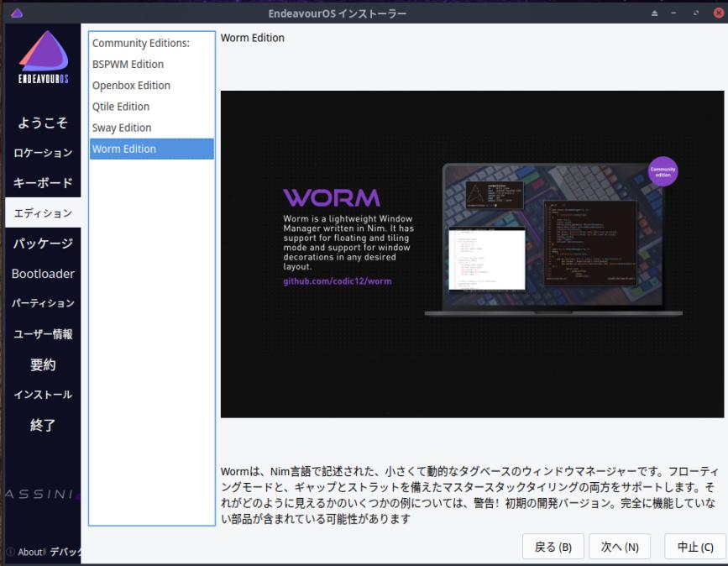Open キーボード step in sidebar
The height and width of the screenshot is (566, 728).
43,183
